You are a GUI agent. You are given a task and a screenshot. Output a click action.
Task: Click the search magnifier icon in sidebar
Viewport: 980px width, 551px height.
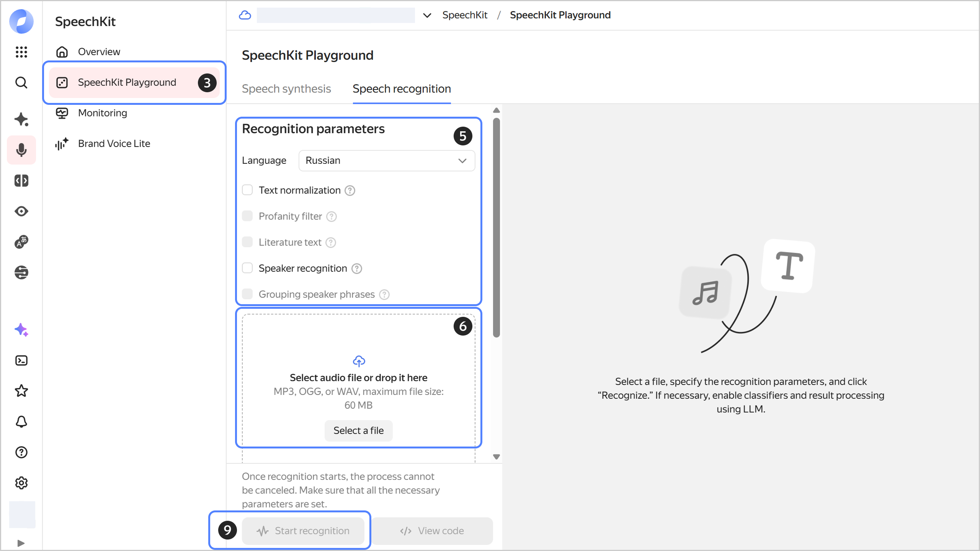tap(21, 82)
